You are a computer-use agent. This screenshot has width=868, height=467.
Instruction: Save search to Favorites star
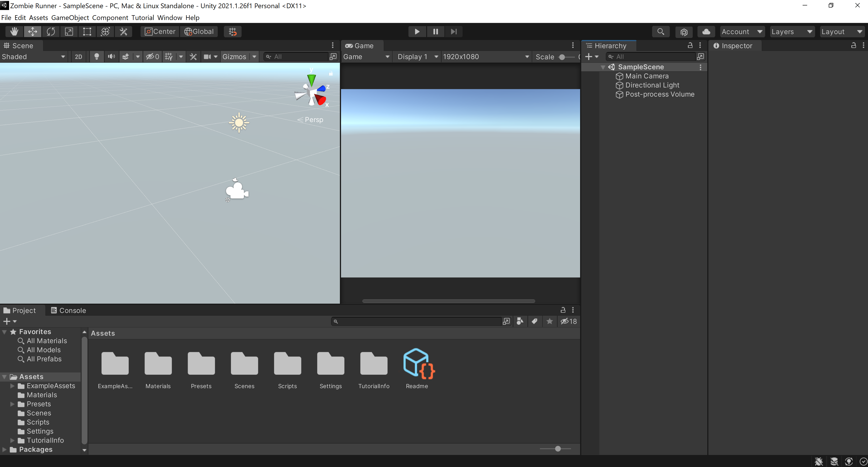tap(550, 321)
